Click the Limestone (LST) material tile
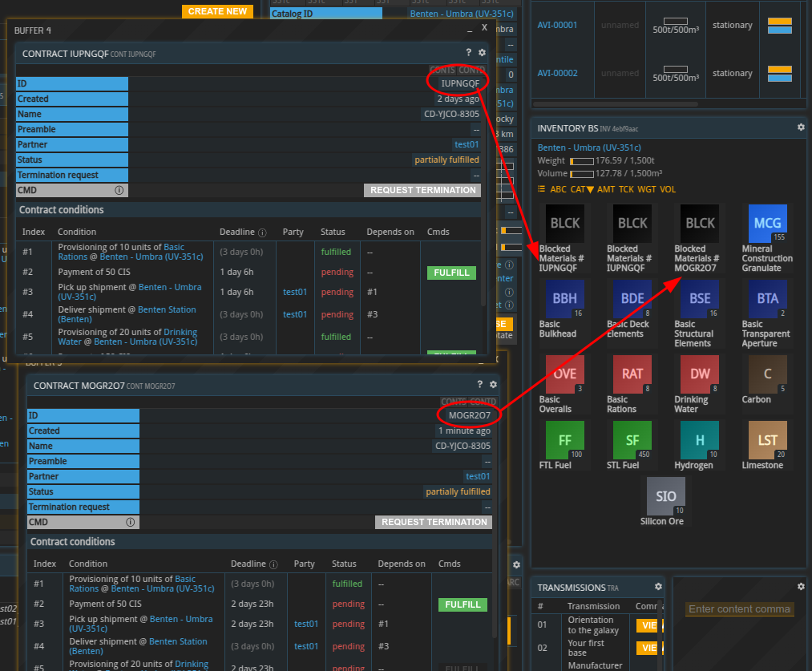Viewport: 812px width, 671px height. 767,440
